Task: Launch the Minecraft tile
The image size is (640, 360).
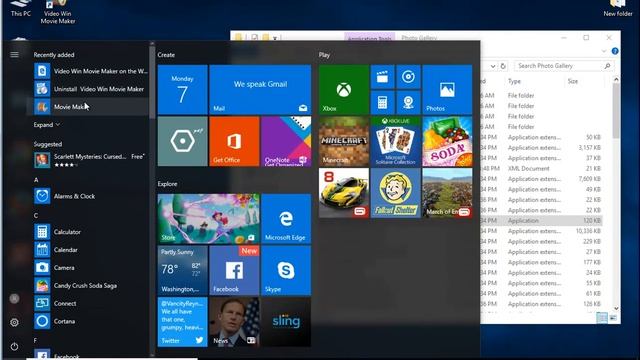Action: tap(344, 141)
